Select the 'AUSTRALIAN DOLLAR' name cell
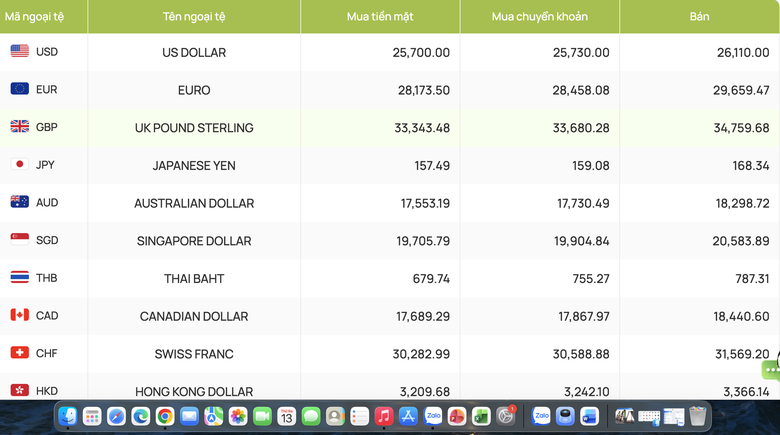 (x=194, y=203)
